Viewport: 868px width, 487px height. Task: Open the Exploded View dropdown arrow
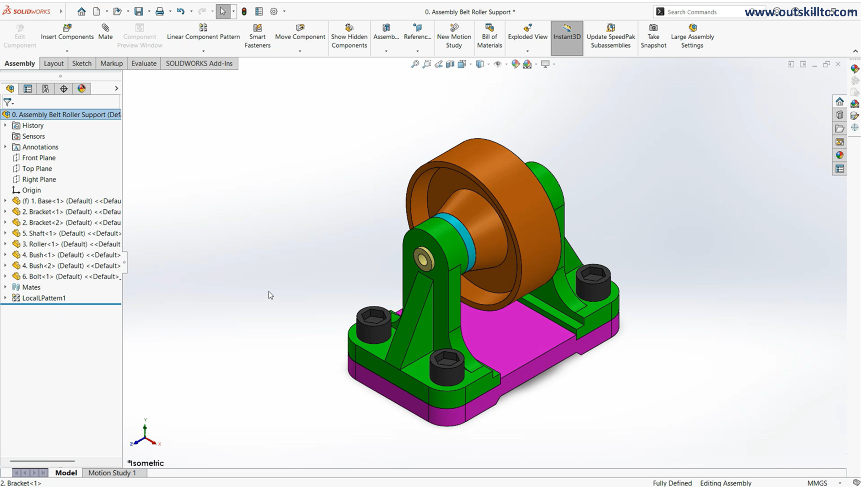[527, 51]
